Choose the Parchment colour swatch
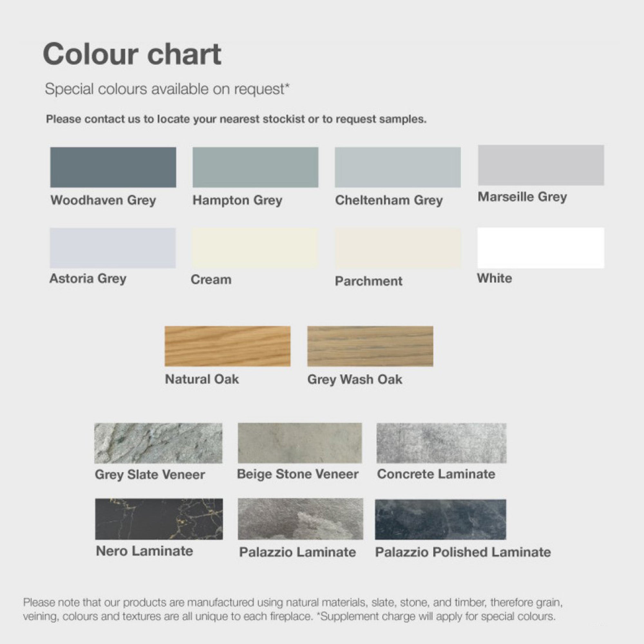This screenshot has width=644, height=644. coord(398,248)
